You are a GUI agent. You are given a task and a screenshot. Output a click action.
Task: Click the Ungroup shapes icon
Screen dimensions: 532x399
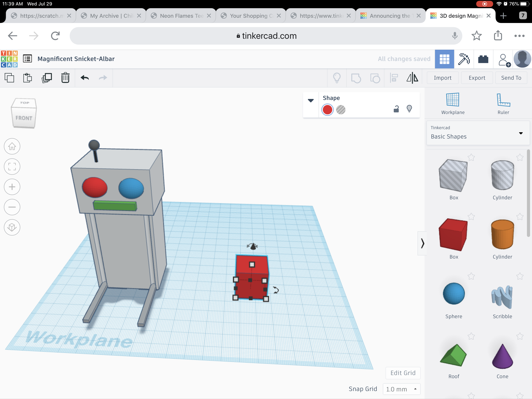[x=375, y=78]
